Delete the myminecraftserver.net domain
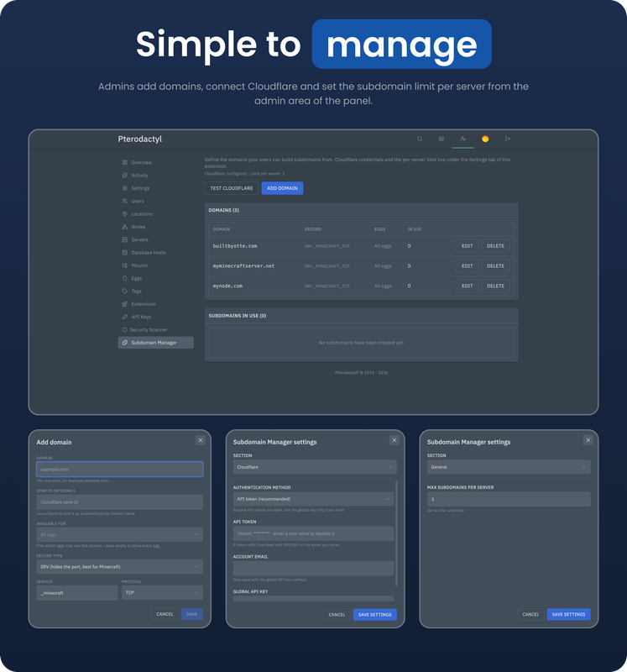 tap(495, 266)
